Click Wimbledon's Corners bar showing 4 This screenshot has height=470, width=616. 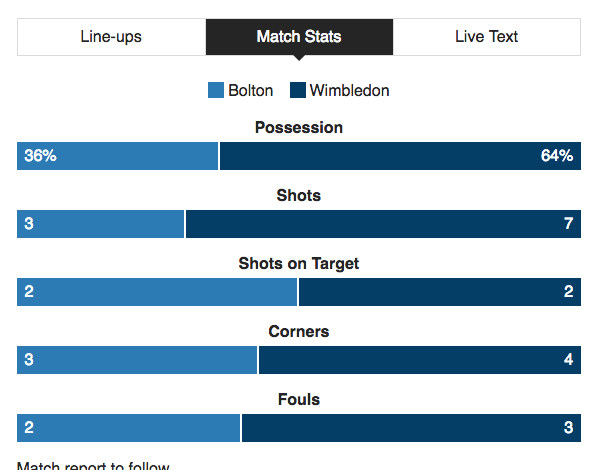point(420,360)
